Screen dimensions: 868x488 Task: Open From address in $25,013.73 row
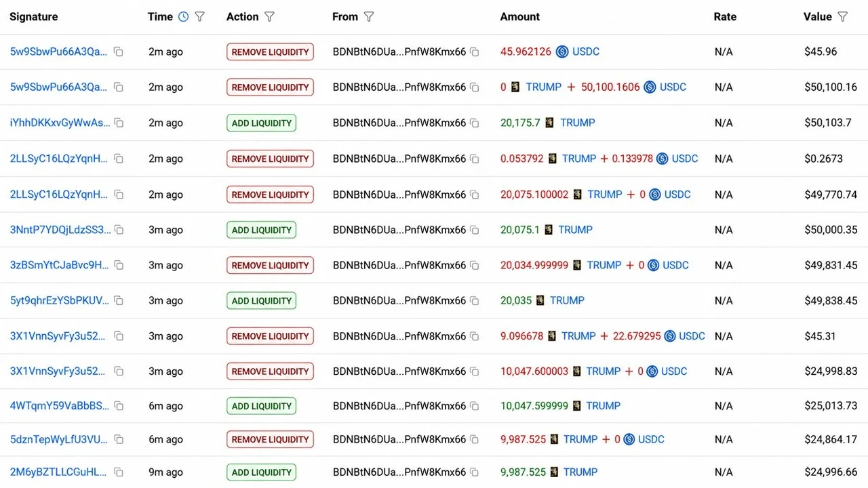click(x=399, y=406)
